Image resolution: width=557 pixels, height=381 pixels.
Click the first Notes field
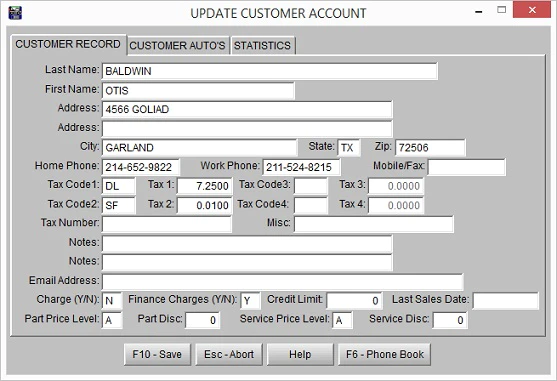coord(247,244)
